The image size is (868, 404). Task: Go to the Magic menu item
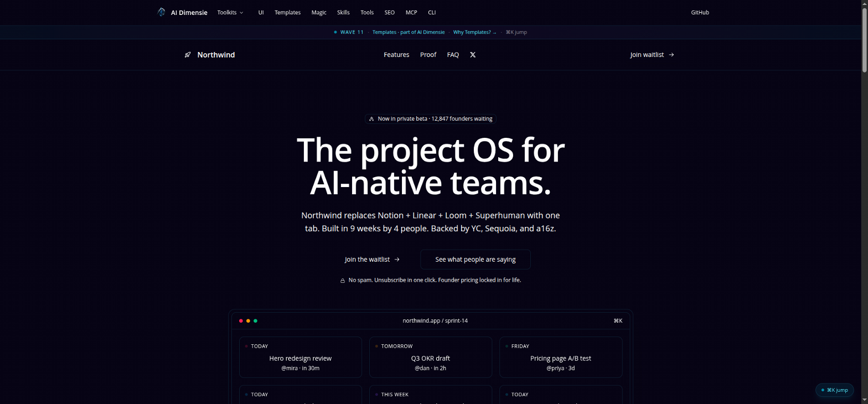pos(319,12)
